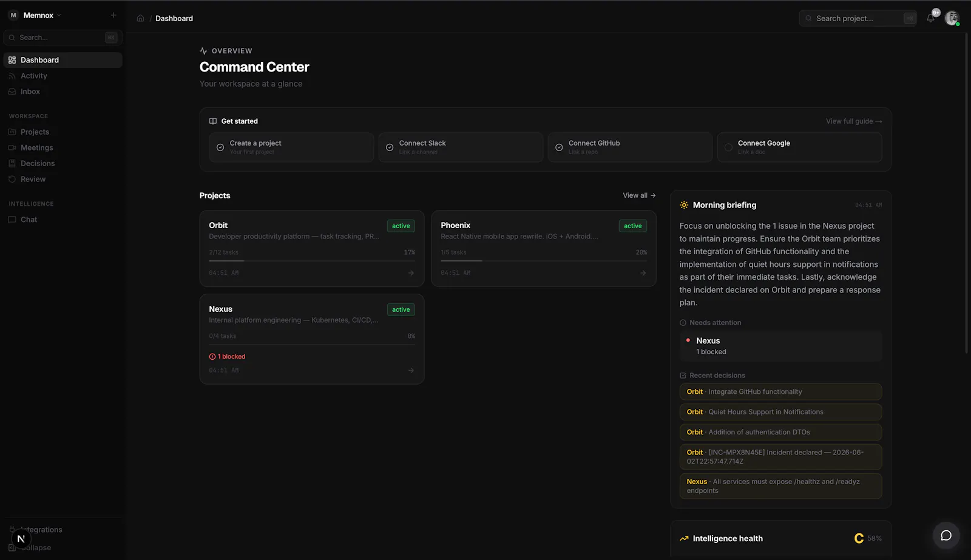971x560 pixels.
Task: Click the plus icon beside Memnox
Action: click(x=113, y=15)
